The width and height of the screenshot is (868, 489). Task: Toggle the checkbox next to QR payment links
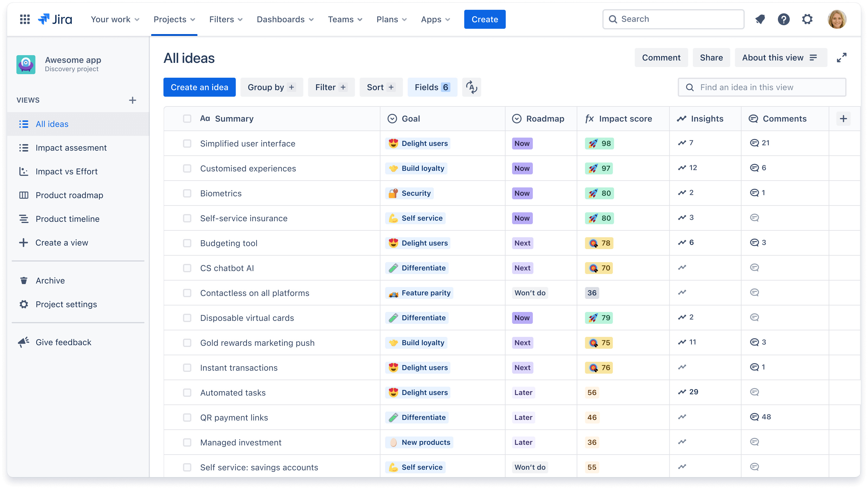(186, 418)
